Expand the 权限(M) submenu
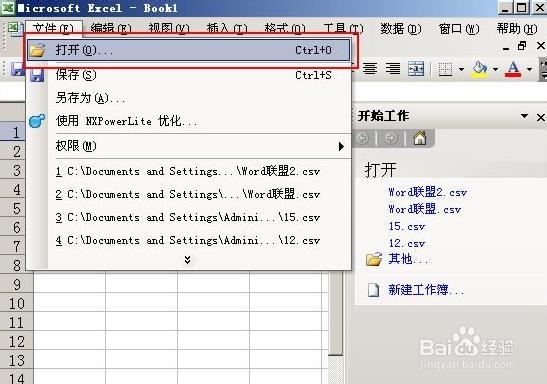This screenshot has height=384, width=547. [341, 146]
